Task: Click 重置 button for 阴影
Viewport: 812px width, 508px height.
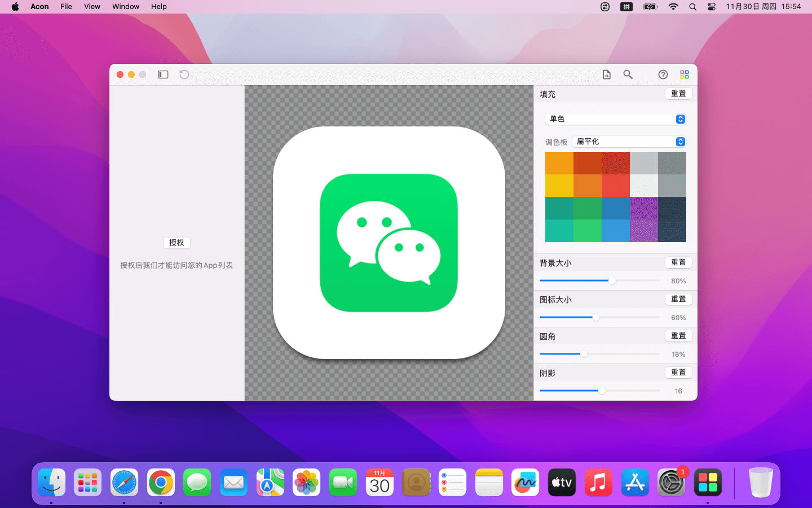Action: click(678, 373)
